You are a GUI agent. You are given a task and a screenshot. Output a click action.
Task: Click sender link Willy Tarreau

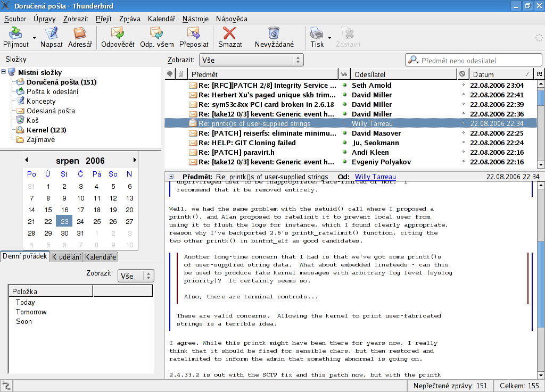pyautogui.click(x=375, y=177)
